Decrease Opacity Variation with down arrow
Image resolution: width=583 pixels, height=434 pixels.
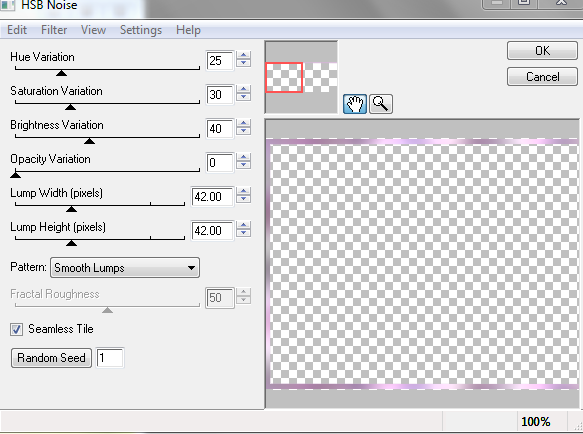pyautogui.click(x=244, y=165)
